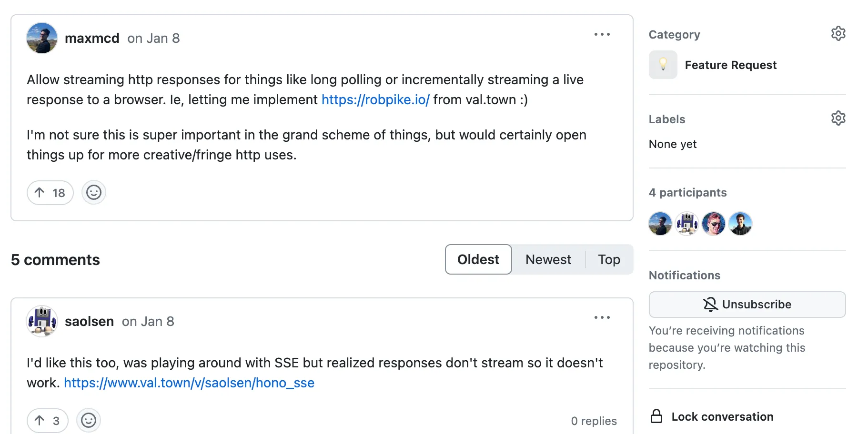Image resolution: width=868 pixels, height=434 pixels.
Task: Click maxmcd's avatar on the post
Action: tap(42, 38)
